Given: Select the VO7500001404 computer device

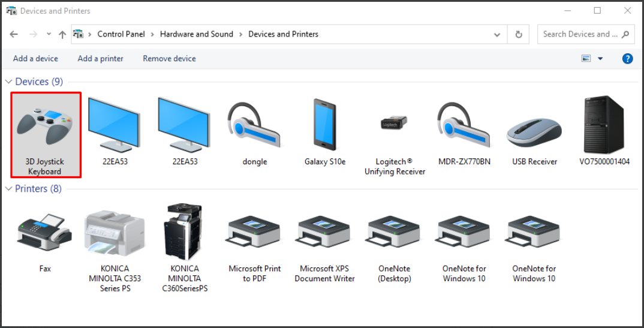Looking at the screenshot, I should tap(604, 131).
